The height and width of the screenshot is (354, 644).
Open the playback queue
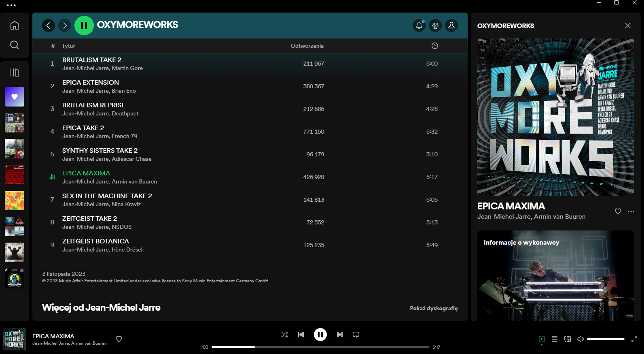[x=555, y=339]
